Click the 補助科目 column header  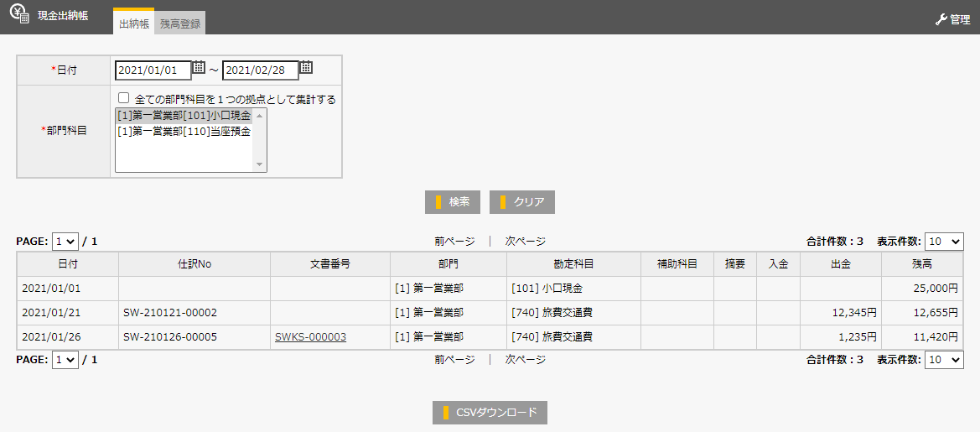tap(677, 264)
